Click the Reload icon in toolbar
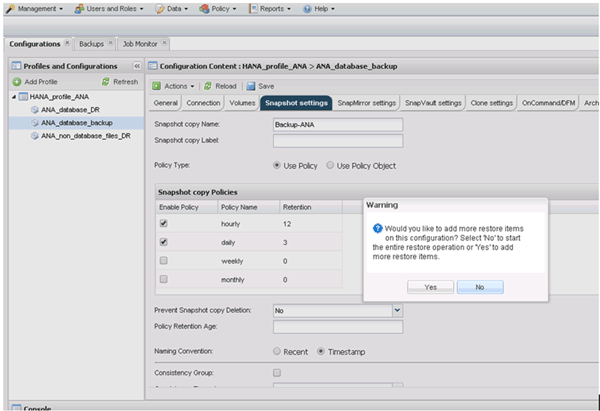Viewport: 600px width, 411px height. click(x=206, y=86)
